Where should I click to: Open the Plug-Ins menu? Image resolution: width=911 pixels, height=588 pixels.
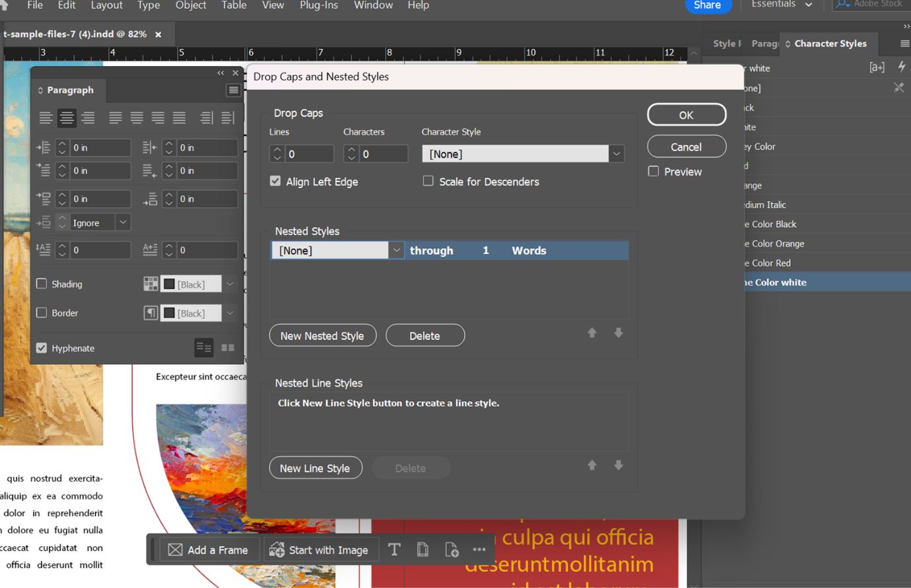[319, 5]
